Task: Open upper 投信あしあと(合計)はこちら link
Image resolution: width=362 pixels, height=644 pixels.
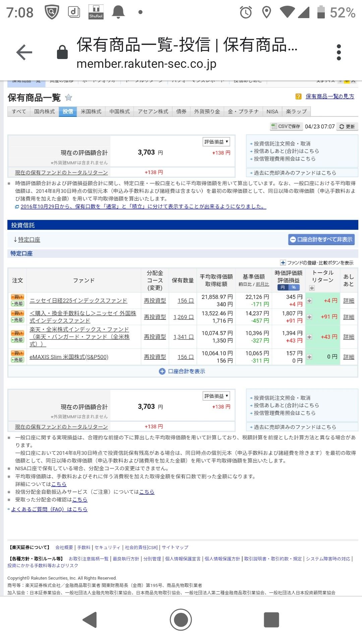Action: point(286,151)
